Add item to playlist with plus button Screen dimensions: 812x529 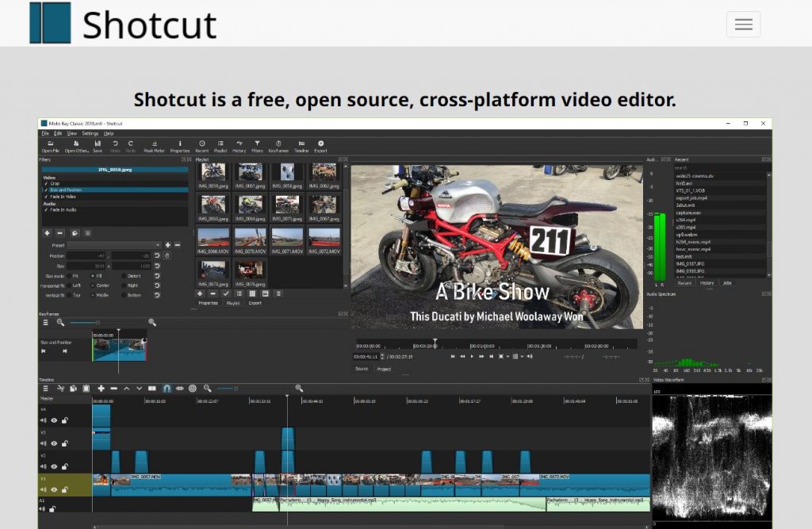[x=200, y=293]
